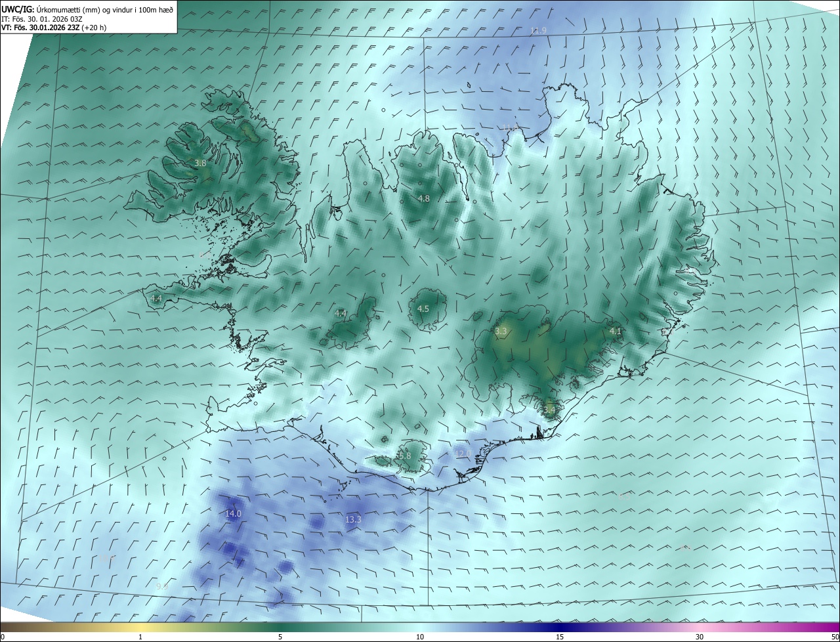Click the 5.8 value label
The image size is (840, 642).
404,456
